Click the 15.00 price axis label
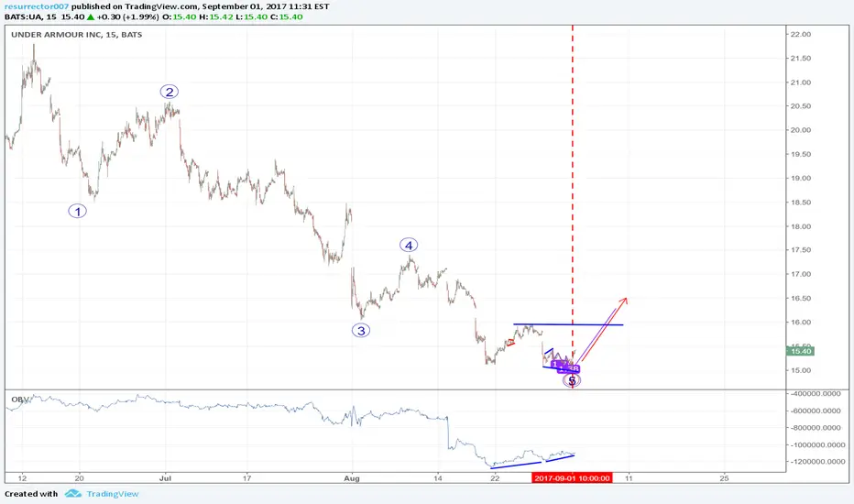Viewport: 854px width, 504px height. [x=801, y=370]
